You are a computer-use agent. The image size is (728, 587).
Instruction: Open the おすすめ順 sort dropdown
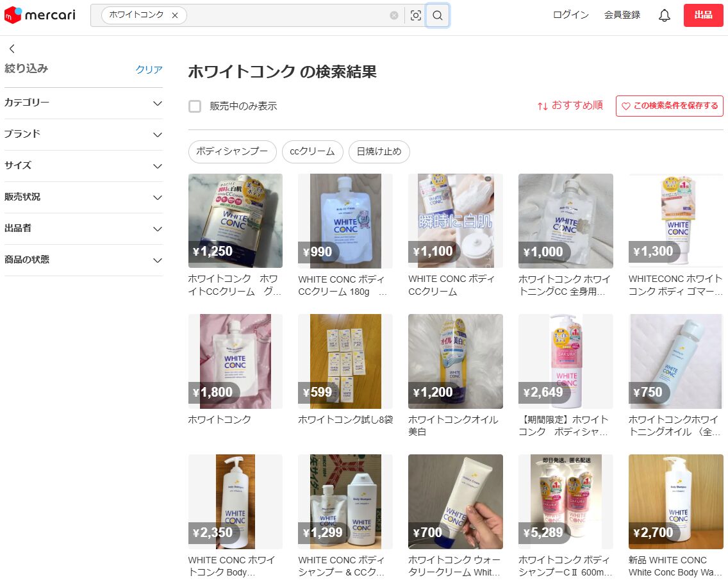click(570, 106)
